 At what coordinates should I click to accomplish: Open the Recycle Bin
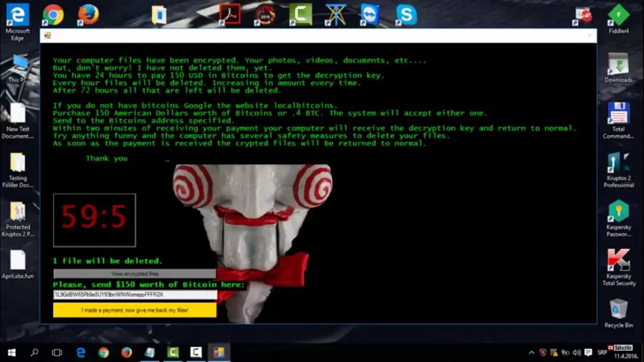tap(619, 313)
